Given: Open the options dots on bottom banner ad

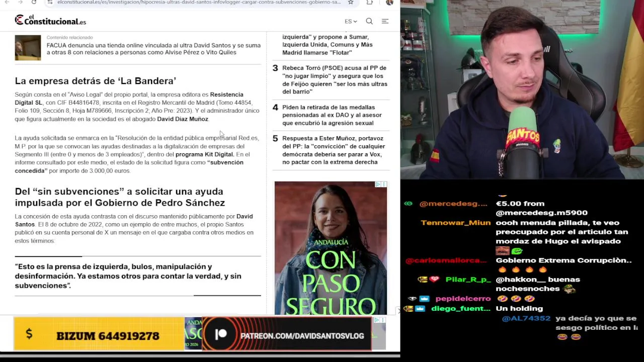Looking at the screenshot, I should click(x=383, y=320).
